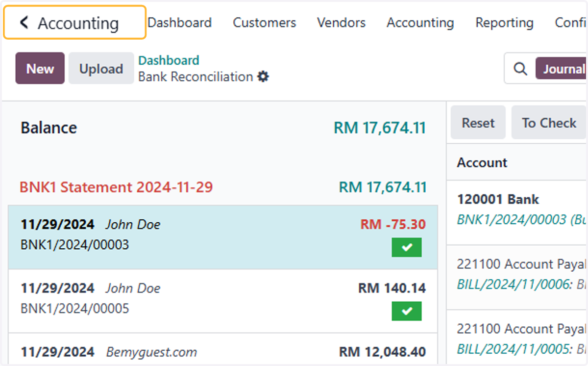Click the Reset button

[478, 123]
